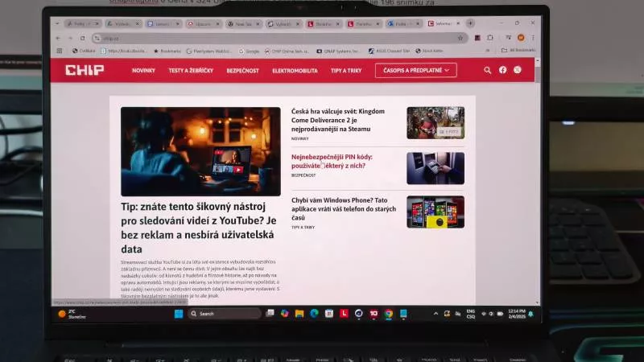Reload the page using the refresh icon

[x=83, y=38]
